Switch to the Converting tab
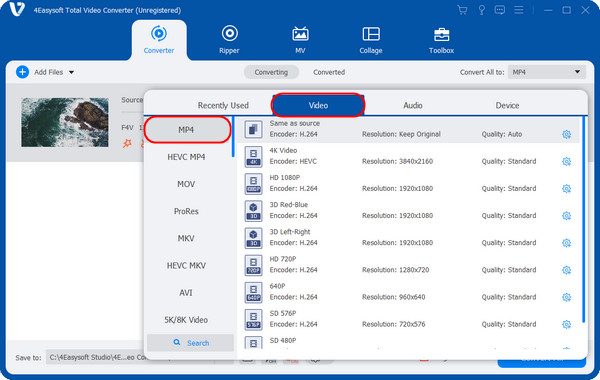 271,72
